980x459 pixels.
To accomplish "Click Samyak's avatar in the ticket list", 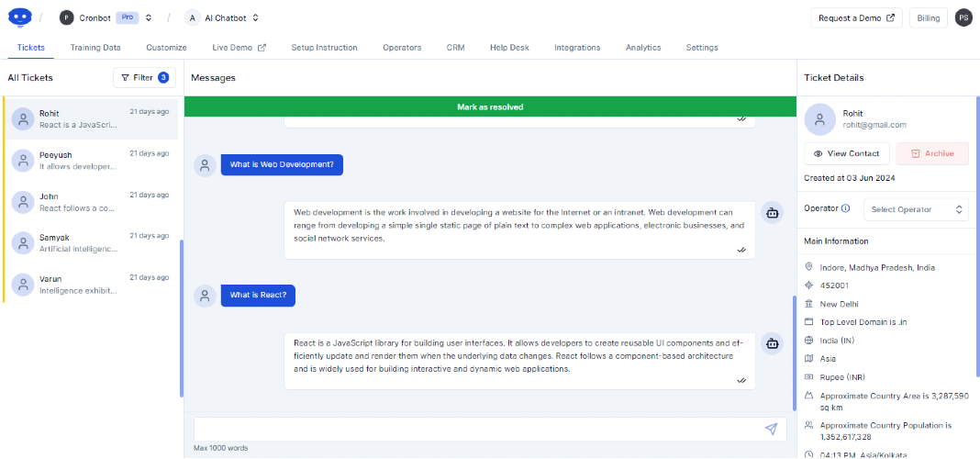I will click(23, 242).
